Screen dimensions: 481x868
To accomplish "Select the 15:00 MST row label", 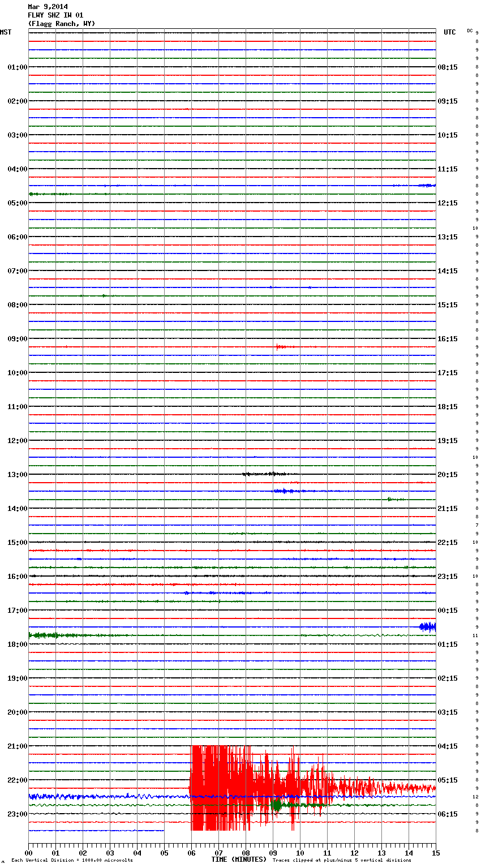I will [x=17, y=543].
